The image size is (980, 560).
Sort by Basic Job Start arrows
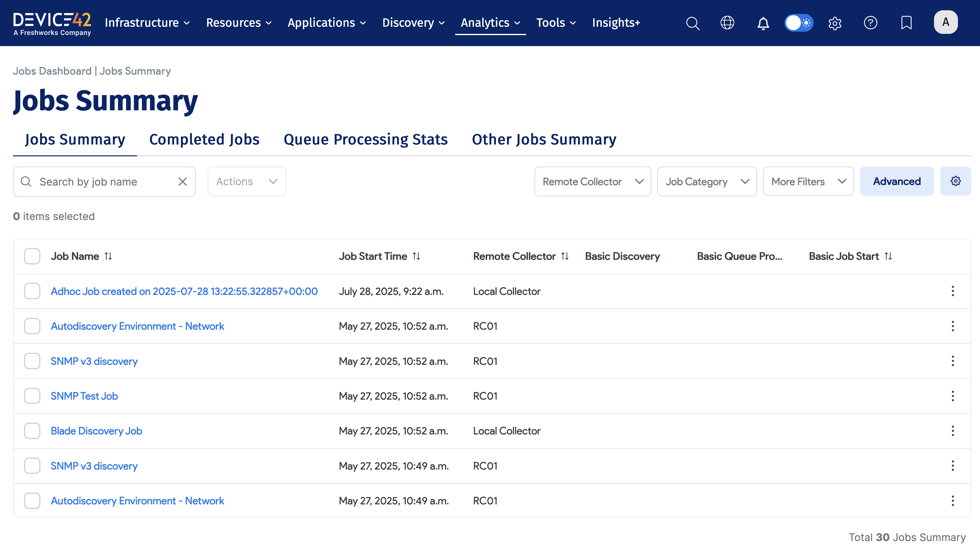pyautogui.click(x=888, y=256)
